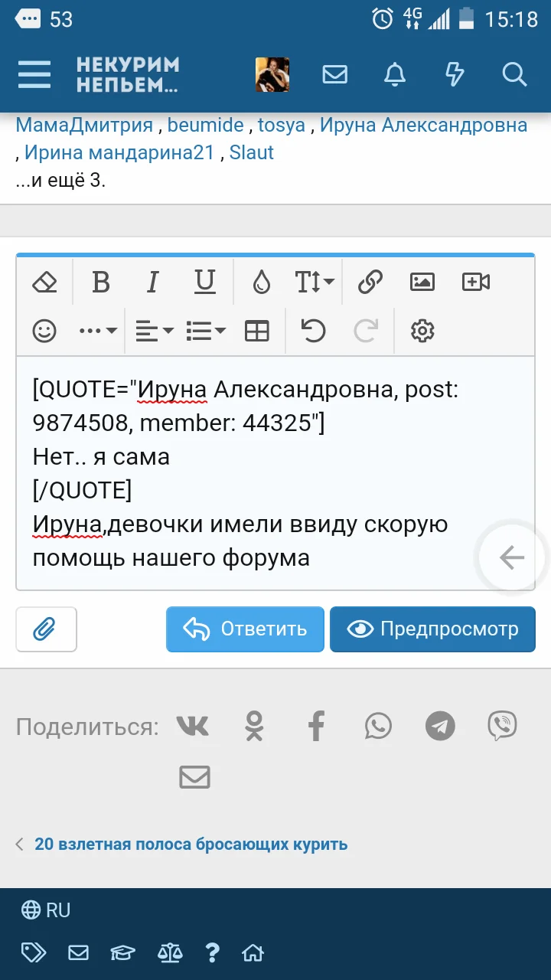This screenshot has height=980, width=551.
Task: Tap the round back arrow floating button
Action: pyautogui.click(x=511, y=558)
